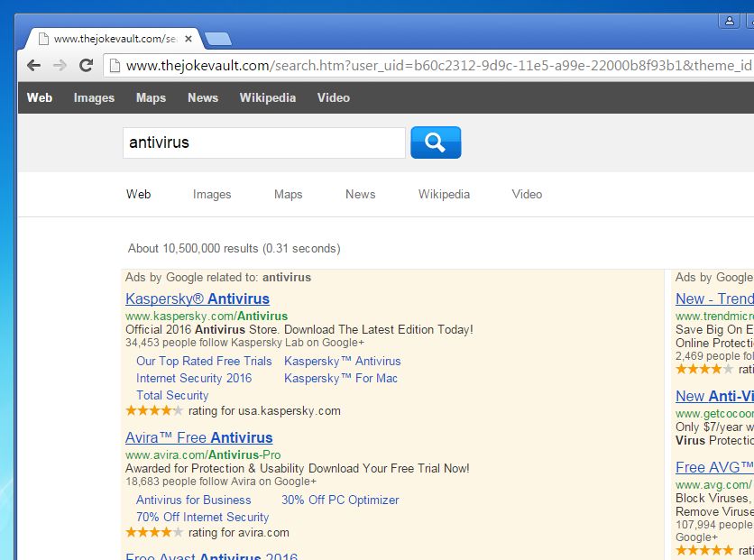This screenshot has height=560, width=754.
Task: Select Maps in the dark top bar
Action: (x=151, y=97)
